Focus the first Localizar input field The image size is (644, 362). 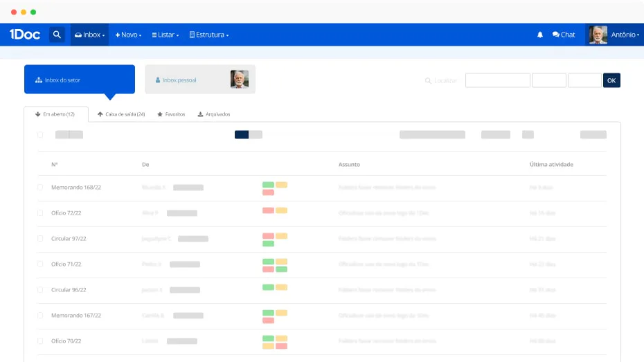click(497, 80)
